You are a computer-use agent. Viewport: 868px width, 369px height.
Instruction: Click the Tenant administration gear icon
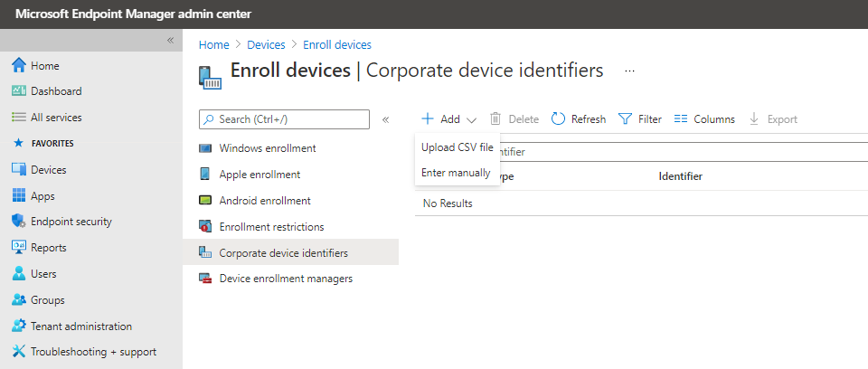pyautogui.click(x=19, y=326)
